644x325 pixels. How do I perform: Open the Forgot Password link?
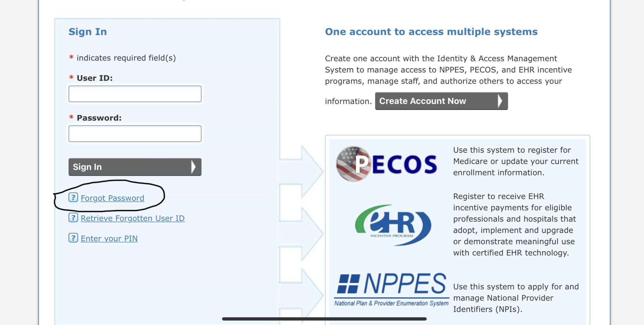pos(112,198)
